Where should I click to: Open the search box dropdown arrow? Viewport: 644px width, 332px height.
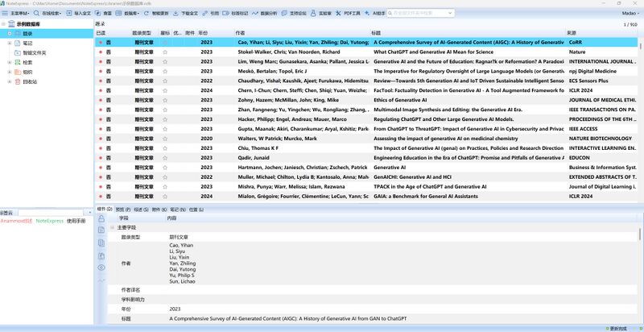(x=450, y=13)
